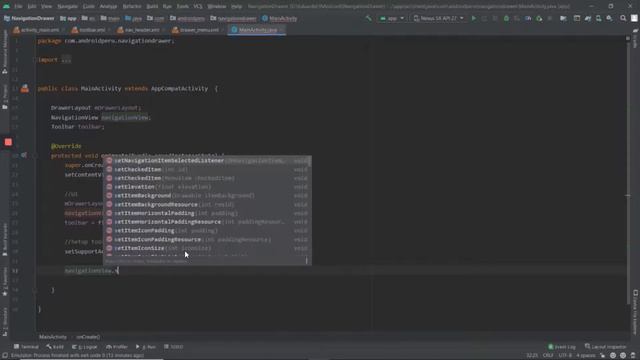
Task: Open the Code menu
Action: coord(89,7)
